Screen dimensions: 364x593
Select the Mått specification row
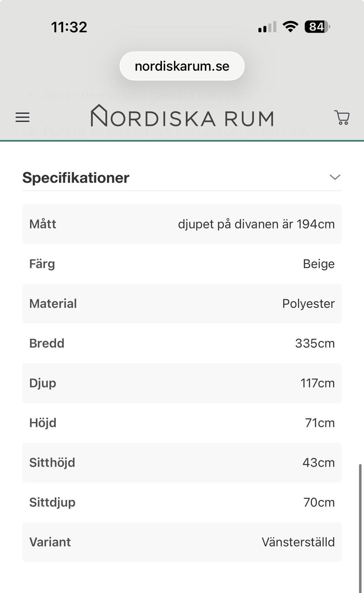coord(182,224)
